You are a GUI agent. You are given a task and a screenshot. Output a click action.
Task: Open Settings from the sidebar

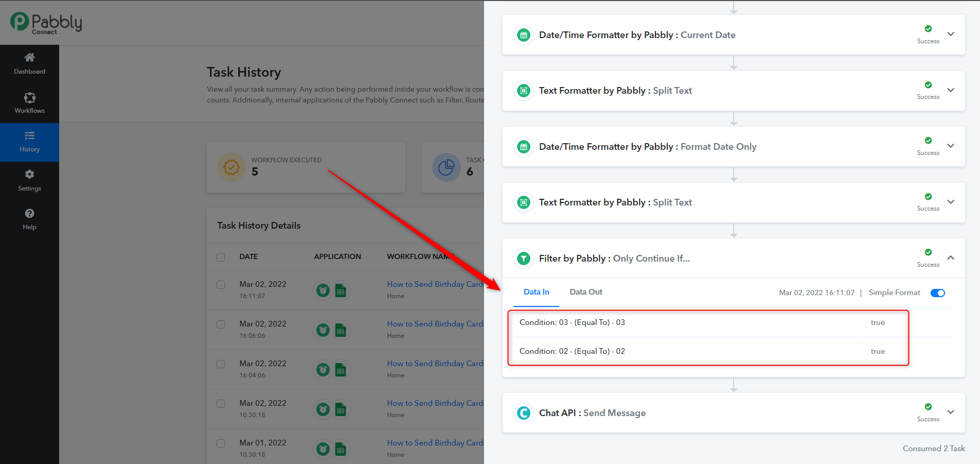click(x=29, y=181)
